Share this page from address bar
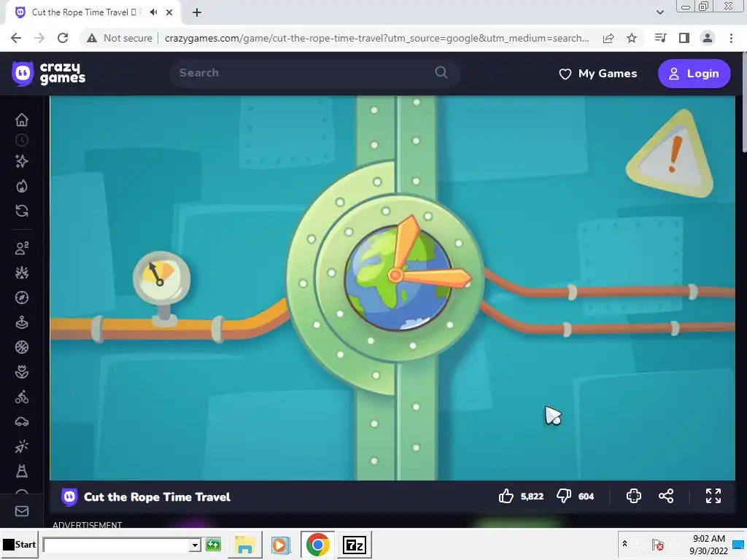The width and height of the screenshot is (747, 560). coord(608,38)
